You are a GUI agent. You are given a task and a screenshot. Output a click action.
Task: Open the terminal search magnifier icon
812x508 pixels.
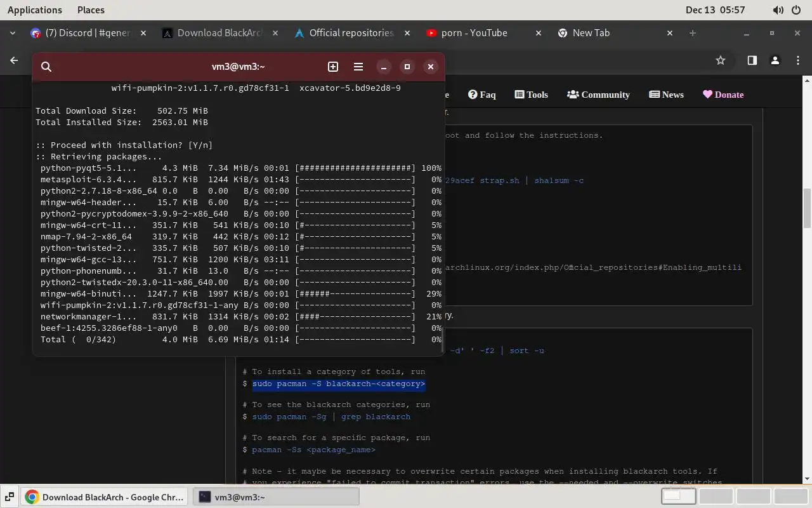tap(46, 67)
